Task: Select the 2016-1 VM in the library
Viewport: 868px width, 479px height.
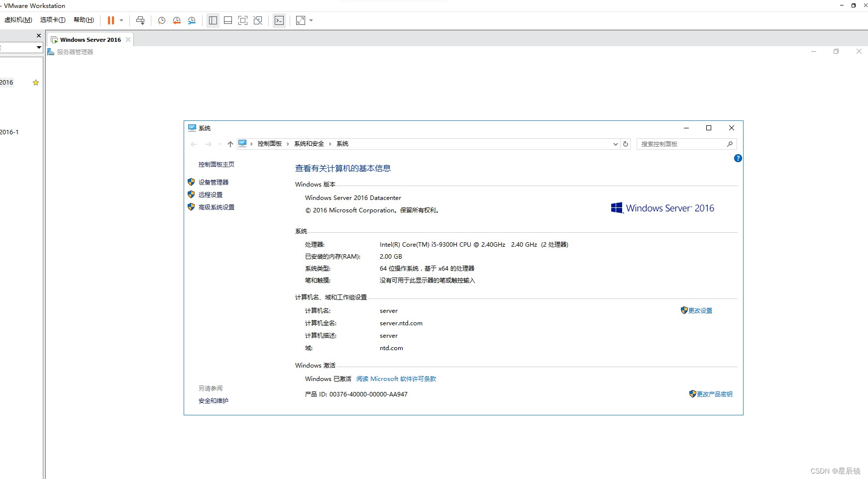Action: (9, 132)
